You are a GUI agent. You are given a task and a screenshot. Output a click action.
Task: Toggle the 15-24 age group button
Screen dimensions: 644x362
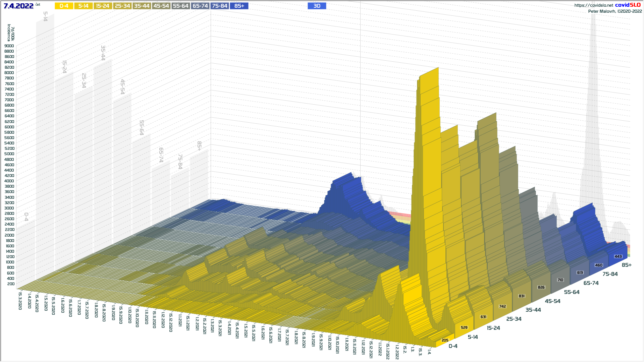[x=103, y=6]
